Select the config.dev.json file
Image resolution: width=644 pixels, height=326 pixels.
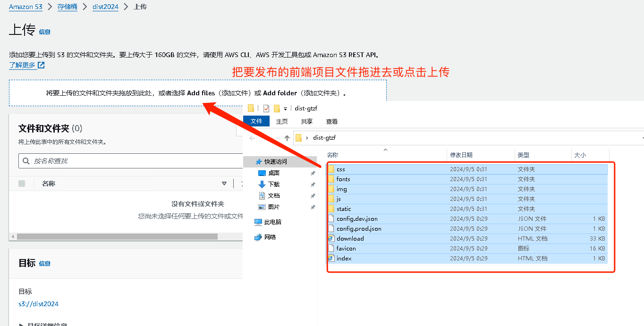pyautogui.click(x=467, y=218)
